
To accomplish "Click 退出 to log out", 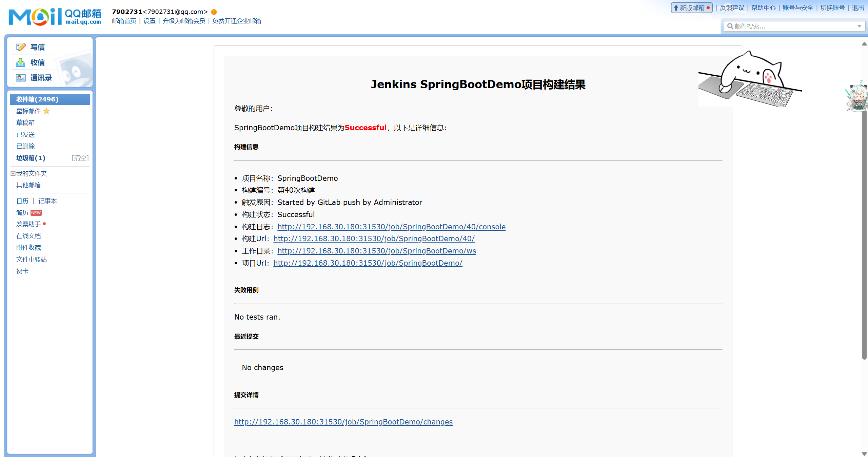I will click(x=858, y=8).
